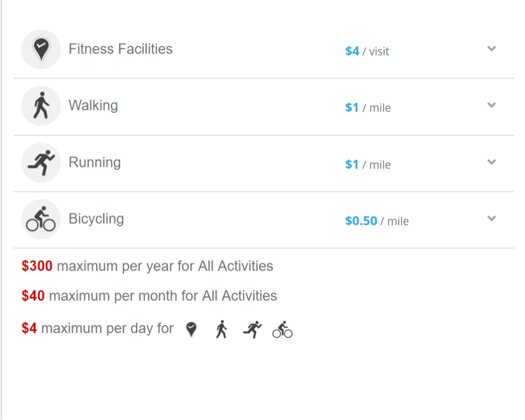Select the Running activity label
Image resolution: width=525 pixels, height=420 pixels.
94,162
